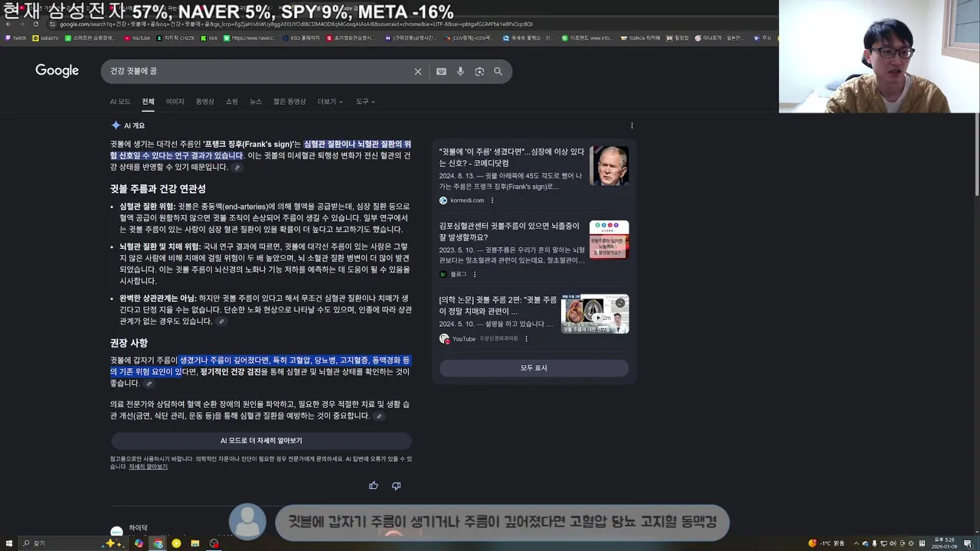
Task: Open the George Bush article thumbnail
Action: pyautogui.click(x=609, y=165)
